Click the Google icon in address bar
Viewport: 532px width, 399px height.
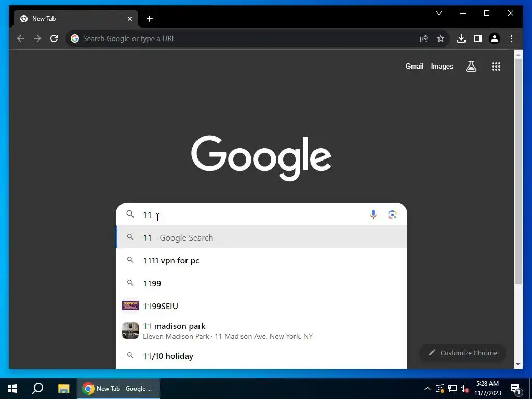click(x=75, y=38)
